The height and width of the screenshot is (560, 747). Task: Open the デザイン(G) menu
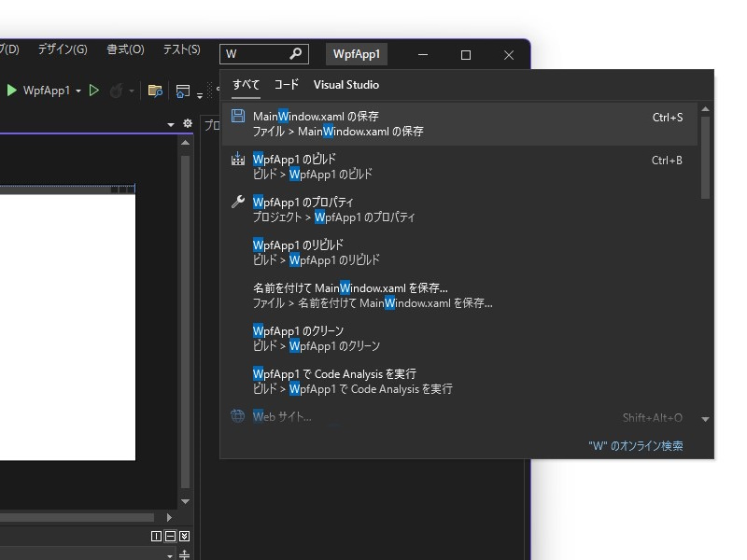pyautogui.click(x=63, y=49)
